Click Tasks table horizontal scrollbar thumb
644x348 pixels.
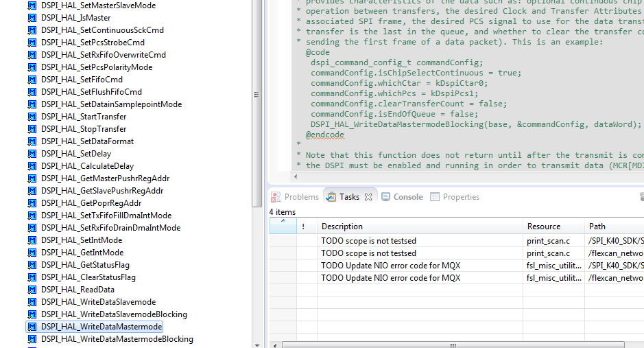453,345
